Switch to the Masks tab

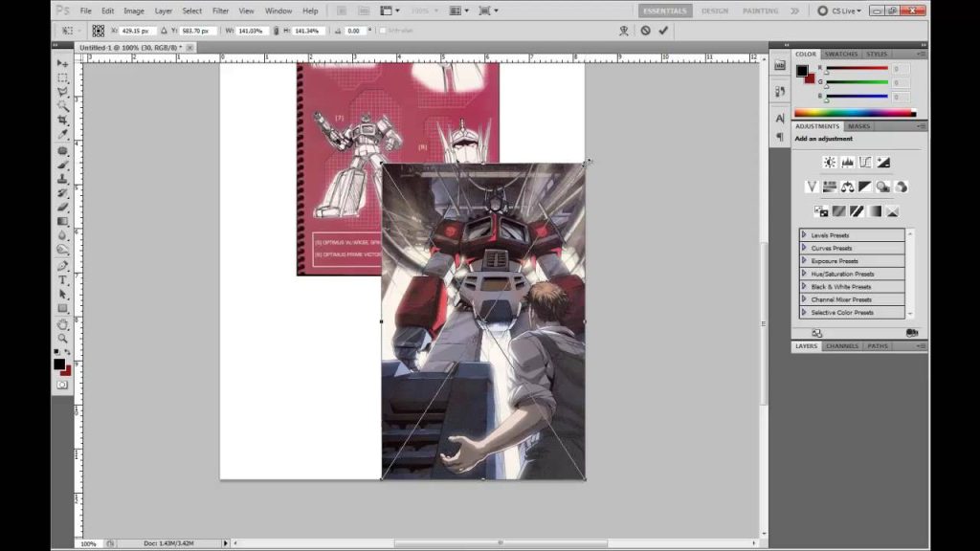coord(858,126)
